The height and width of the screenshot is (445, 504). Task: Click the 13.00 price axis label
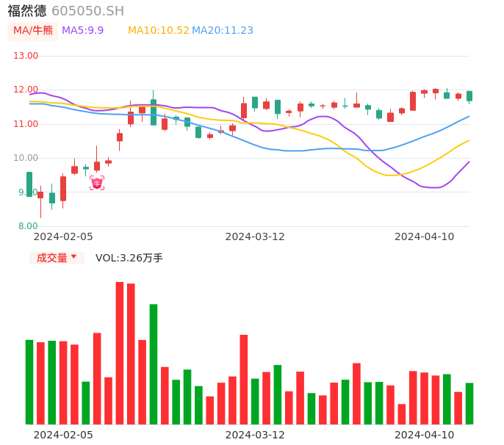click(26, 56)
